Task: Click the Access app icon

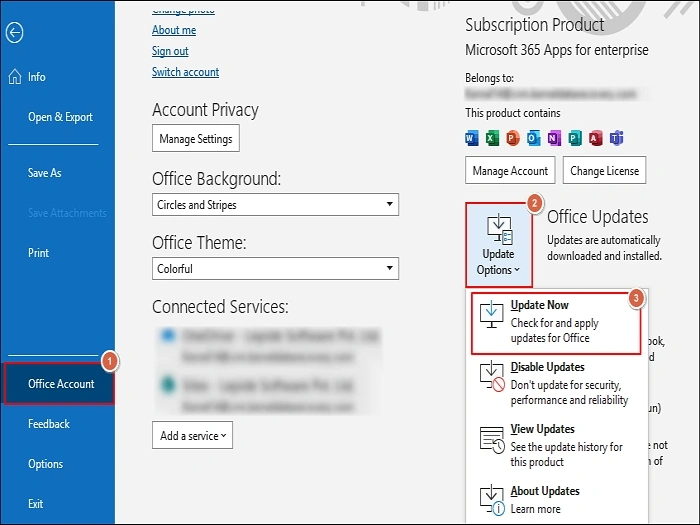Action: pos(596,138)
